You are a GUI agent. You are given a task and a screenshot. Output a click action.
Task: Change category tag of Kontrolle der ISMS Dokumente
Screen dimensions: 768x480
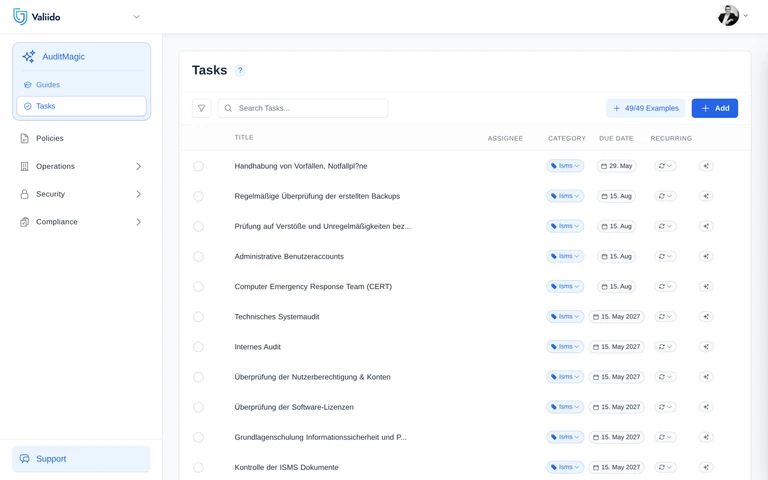pyautogui.click(x=565, y=467)
